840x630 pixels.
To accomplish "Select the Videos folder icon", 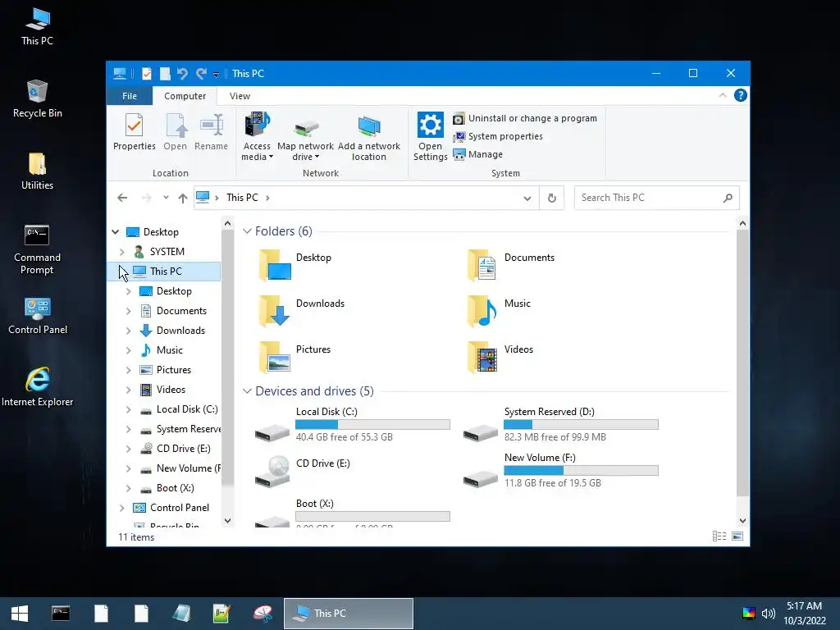I will [x=482, y=357].
